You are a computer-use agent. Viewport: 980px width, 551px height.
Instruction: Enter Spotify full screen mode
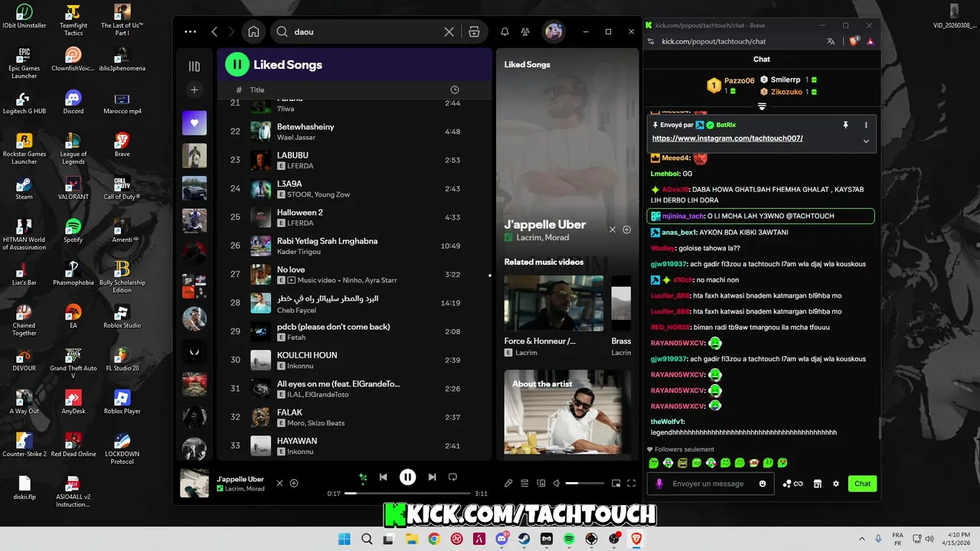632,483
